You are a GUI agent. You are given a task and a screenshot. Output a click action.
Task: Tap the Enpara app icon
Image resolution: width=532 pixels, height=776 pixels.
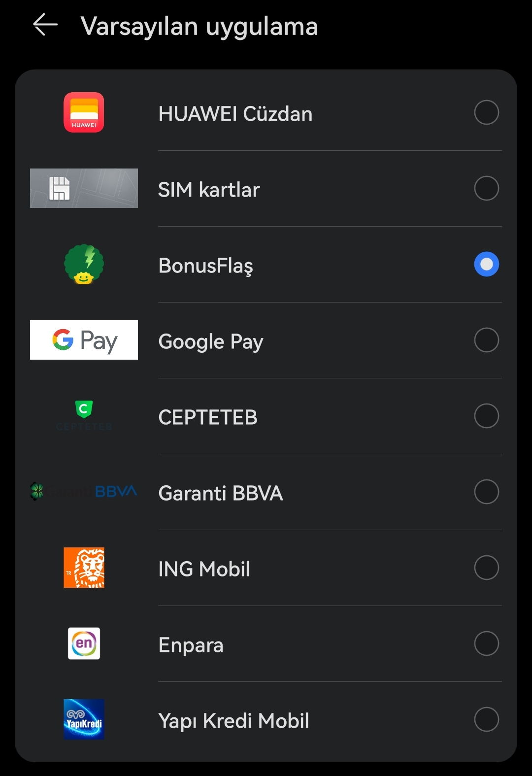pos(84,643)
